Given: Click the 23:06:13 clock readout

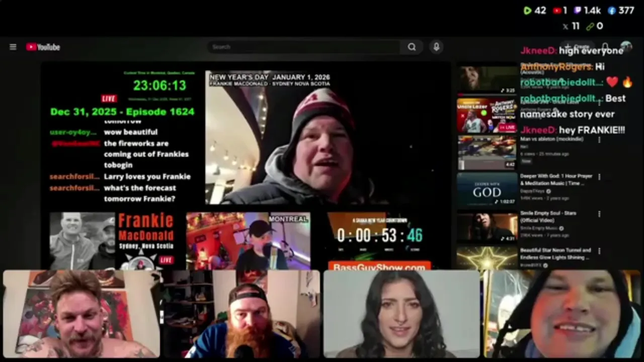Looking at the screenshot, I should (x=159, y=85).
